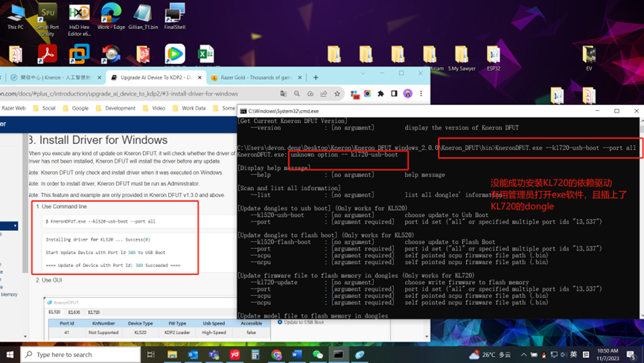The height and width of the screenshot is (363, 644).
Task: Select the KL630 tab in KneronDFUT screenshot
Action: (x=74, y=312)
